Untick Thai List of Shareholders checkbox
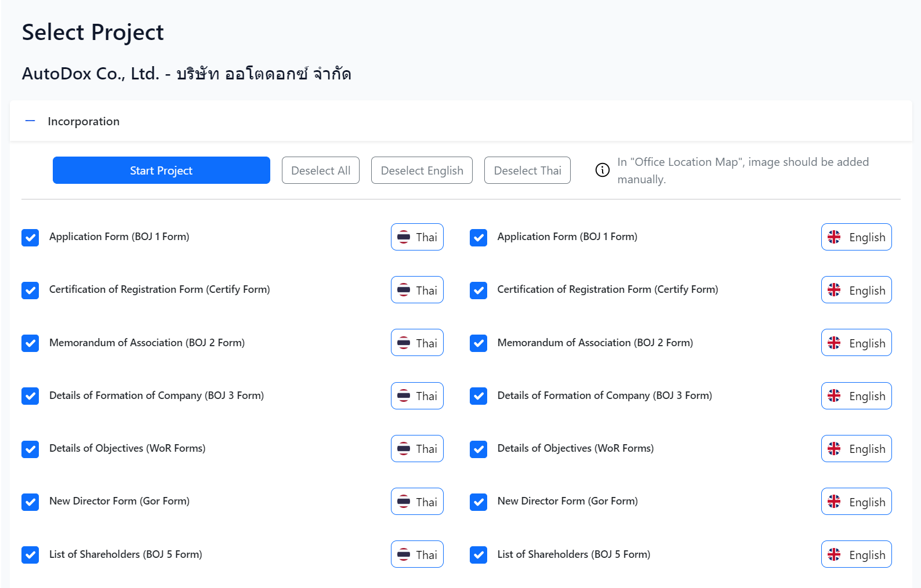Viewport: 921px width, 588px height. coord(30,555)
